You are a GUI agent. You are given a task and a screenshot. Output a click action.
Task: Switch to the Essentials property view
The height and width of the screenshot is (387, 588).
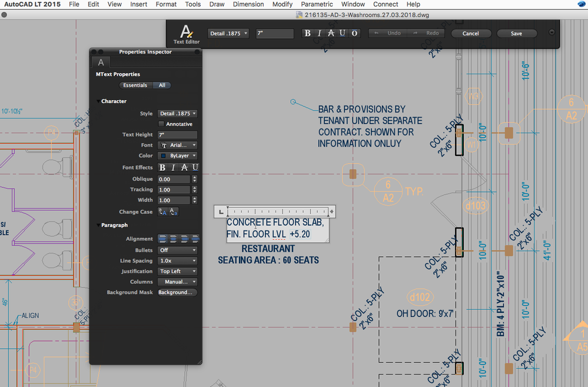point(135,85)
